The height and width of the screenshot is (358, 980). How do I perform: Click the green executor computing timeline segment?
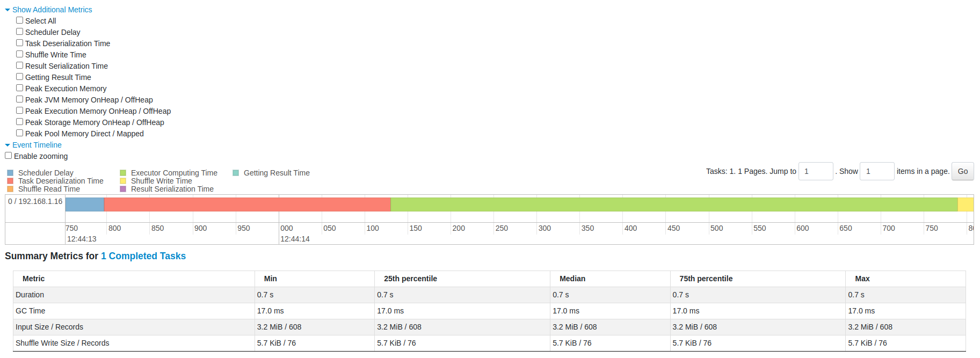(674, 204)
